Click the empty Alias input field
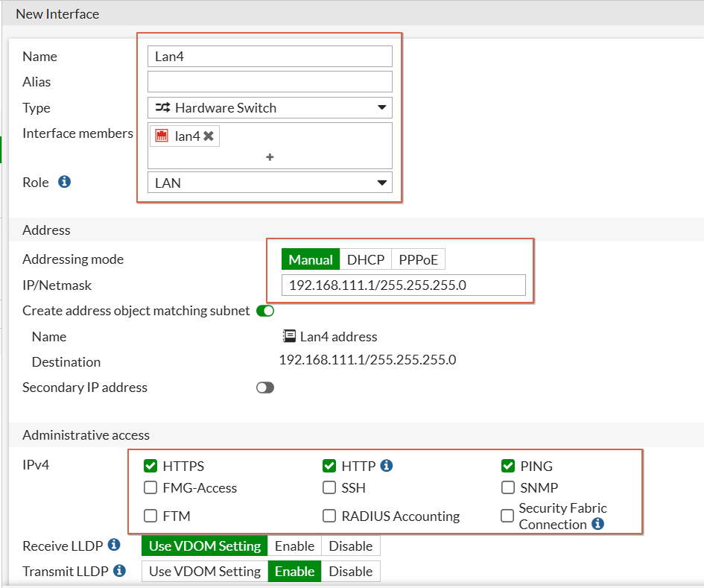This screenshot has height=588, width=704. point(270,82)
